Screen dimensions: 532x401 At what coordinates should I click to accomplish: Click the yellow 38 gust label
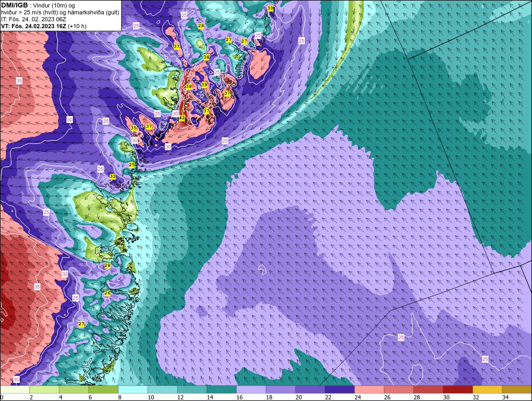[189, 86]
